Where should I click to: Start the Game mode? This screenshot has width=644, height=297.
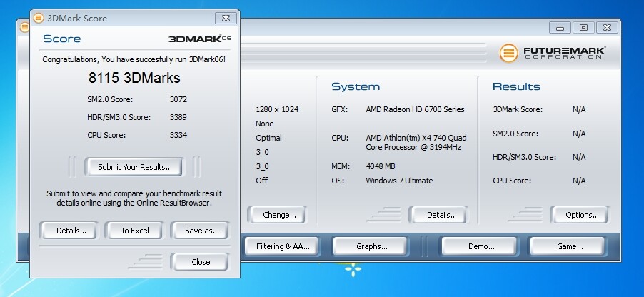[570, 246]
